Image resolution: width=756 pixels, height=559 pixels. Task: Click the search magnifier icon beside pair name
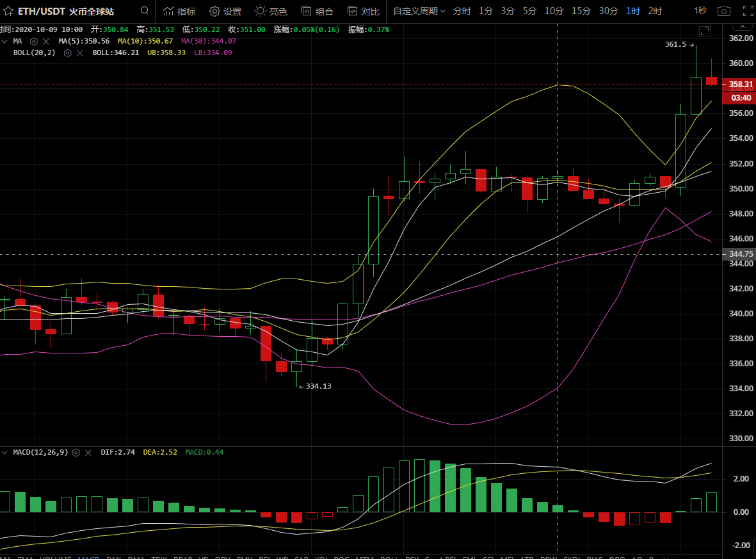(x=145, y=11)
